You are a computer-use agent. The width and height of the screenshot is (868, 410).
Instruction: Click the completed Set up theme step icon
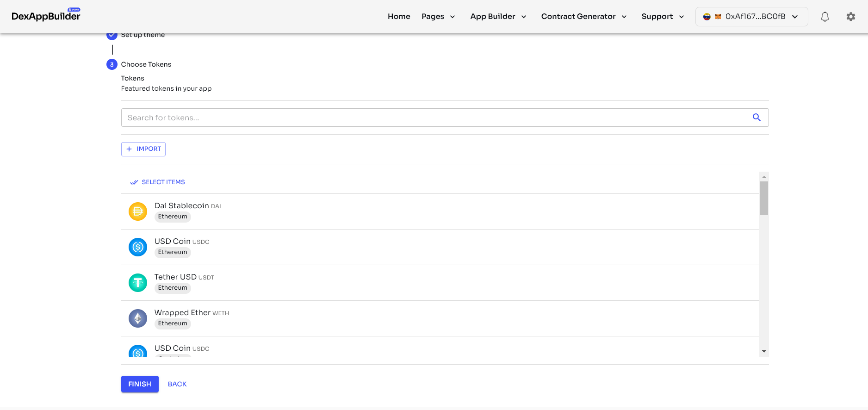112,35
